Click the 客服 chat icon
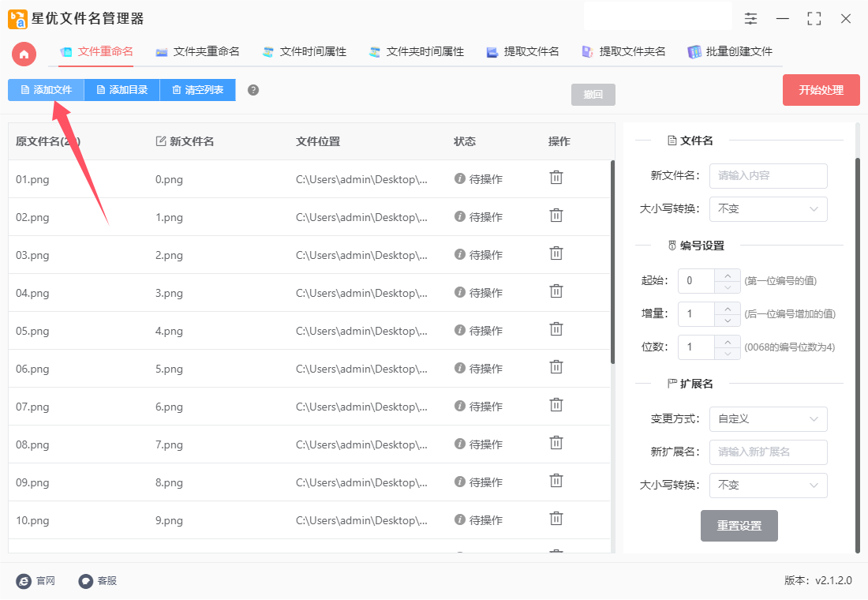Screen dimensions: 868x600 coord(86,581)
